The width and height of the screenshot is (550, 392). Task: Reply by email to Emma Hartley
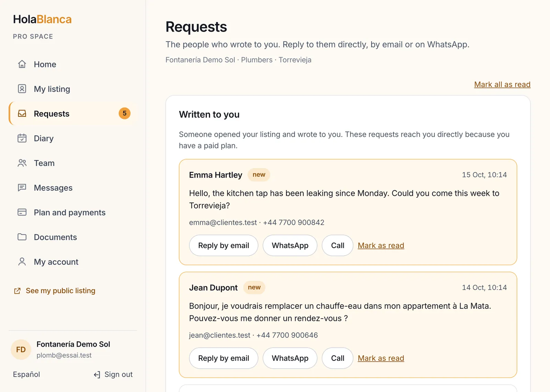pyautogui.click(x=223, y=245)
